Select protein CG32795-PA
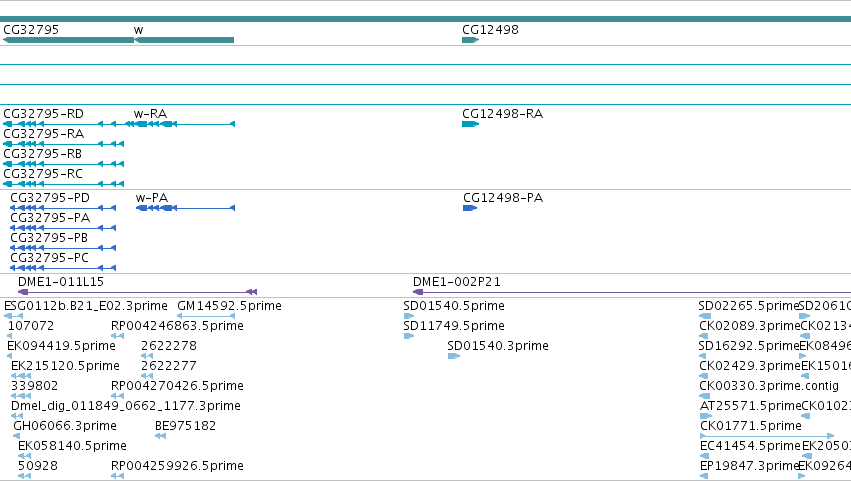This screenshot has width=851, height=481. tap(63, 228)
